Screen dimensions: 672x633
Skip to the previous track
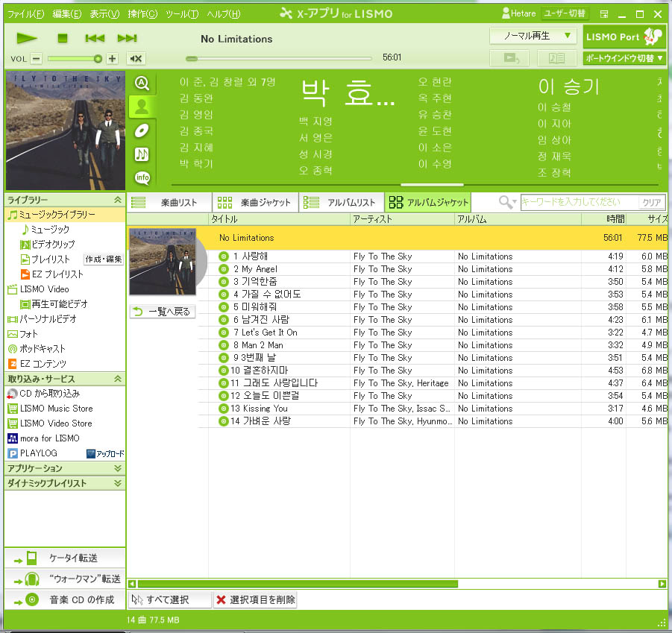95,38
